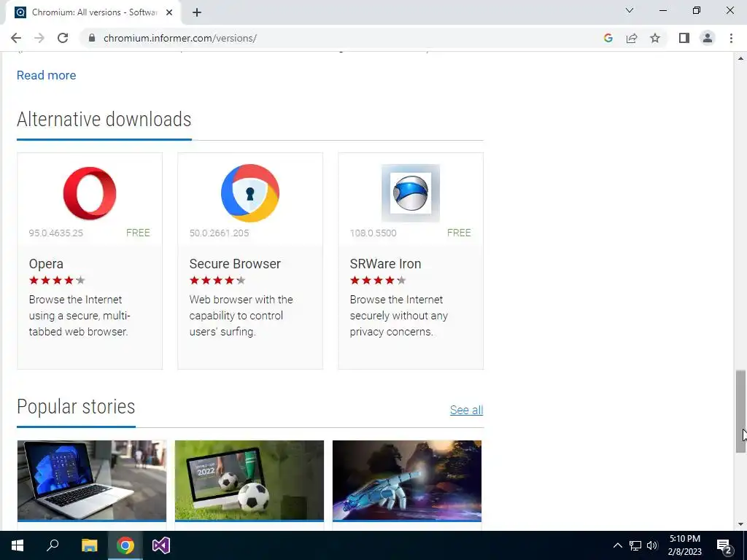
Task: Open the Windows Start menu
Action: click(18, 545)
